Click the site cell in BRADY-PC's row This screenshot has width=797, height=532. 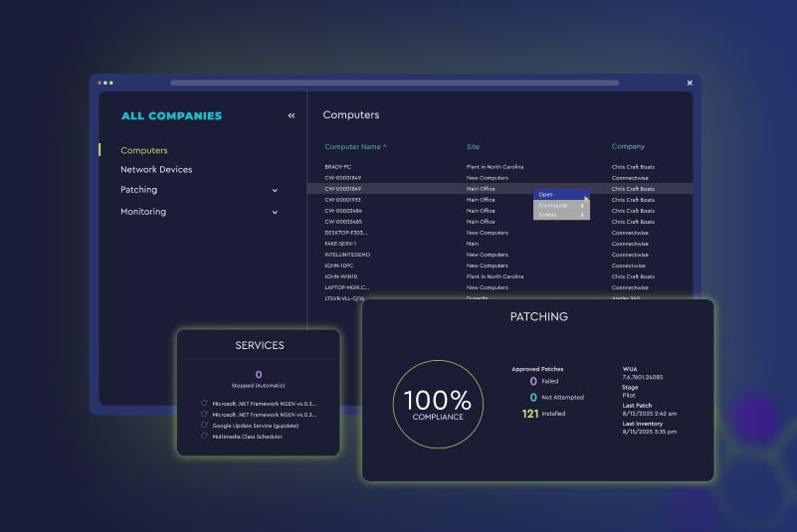click(495, 167)
